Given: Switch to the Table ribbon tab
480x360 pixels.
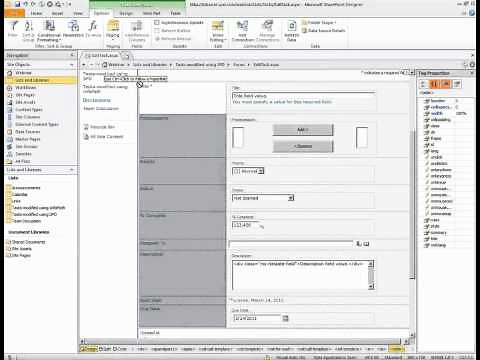Looking at the screenshot, I should (x=175, y=13).
